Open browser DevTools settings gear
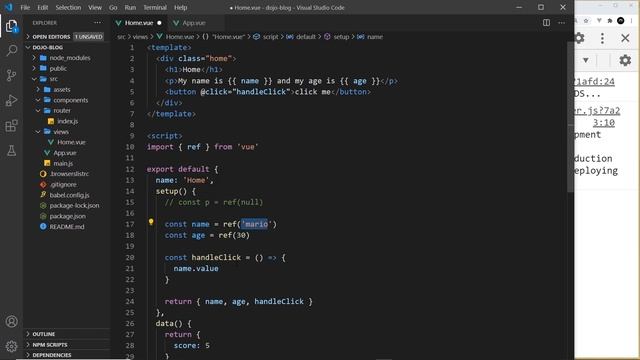This screenshot has width=640, height=360. click(580, 38)
